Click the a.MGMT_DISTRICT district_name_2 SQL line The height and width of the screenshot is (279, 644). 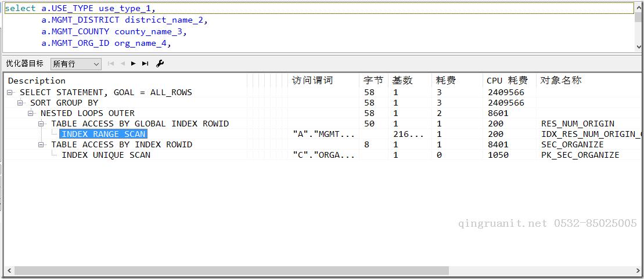pyautogui.click(x=124, y=20)
